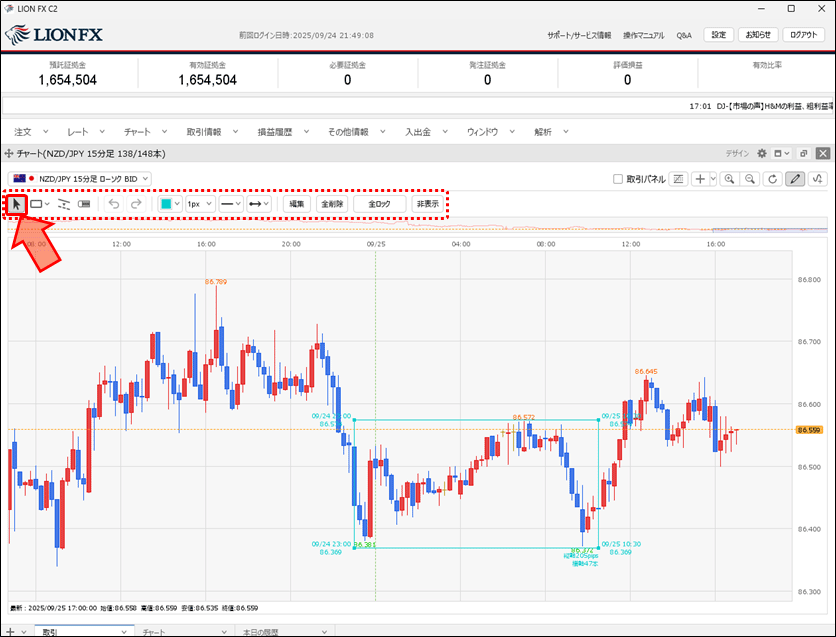The image size is (836, 637).
Task: Click the 全削除 button
Action: (x=332, y=204)
